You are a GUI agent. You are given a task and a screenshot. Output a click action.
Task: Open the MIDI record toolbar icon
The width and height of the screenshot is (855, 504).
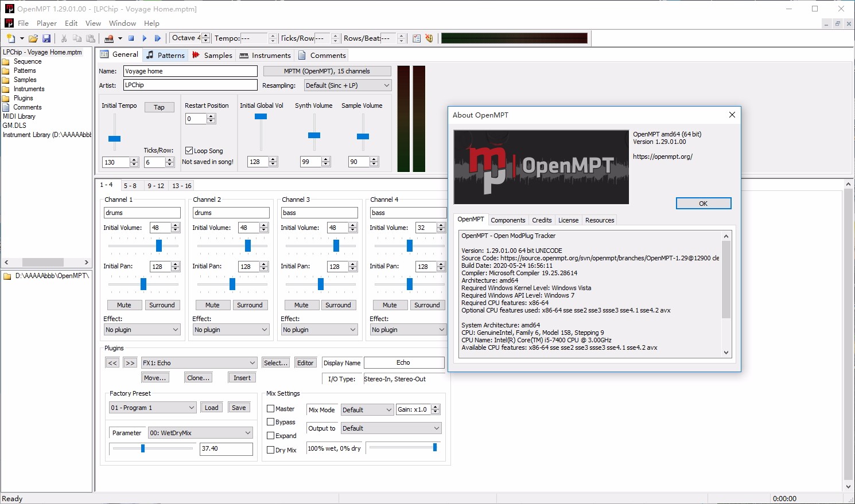coord(109,38)
